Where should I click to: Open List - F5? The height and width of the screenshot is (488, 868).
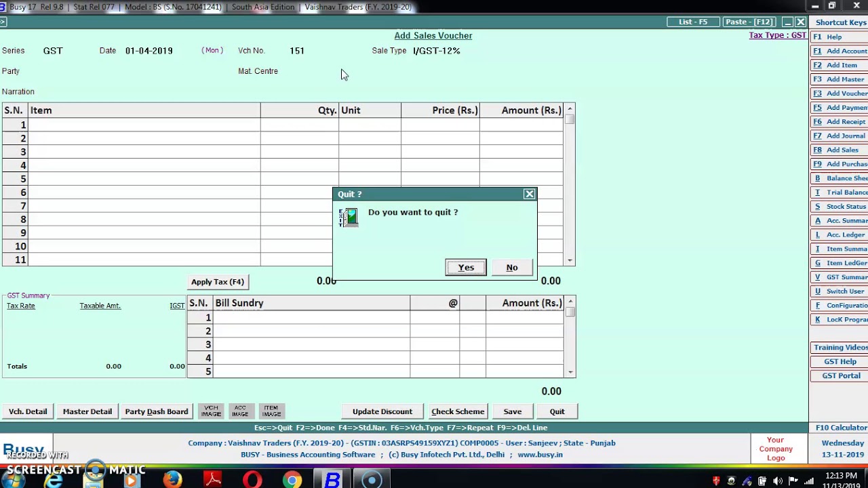coord(693,22)
